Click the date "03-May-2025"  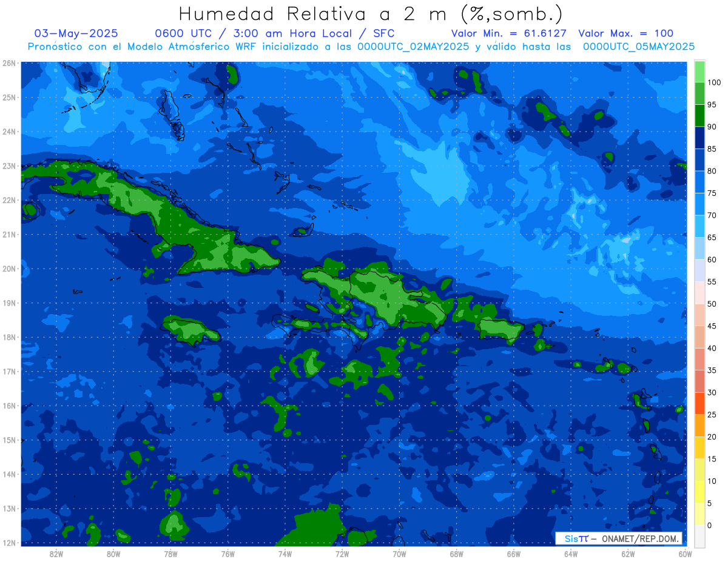coord(76,33)
